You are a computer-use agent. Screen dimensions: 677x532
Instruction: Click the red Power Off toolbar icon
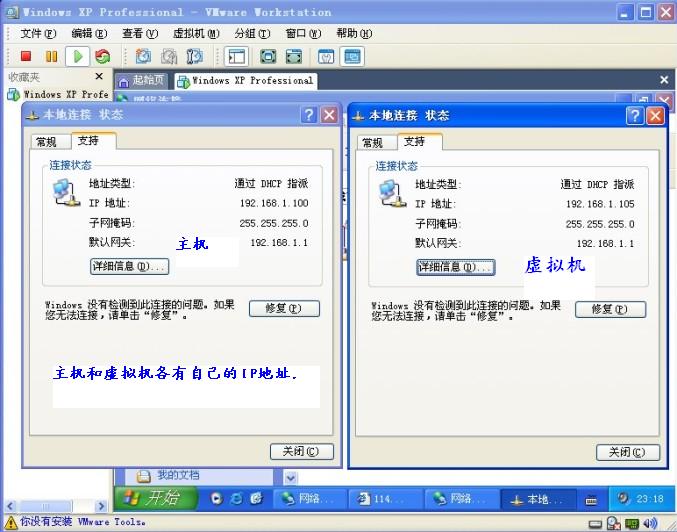pos(26,57)
